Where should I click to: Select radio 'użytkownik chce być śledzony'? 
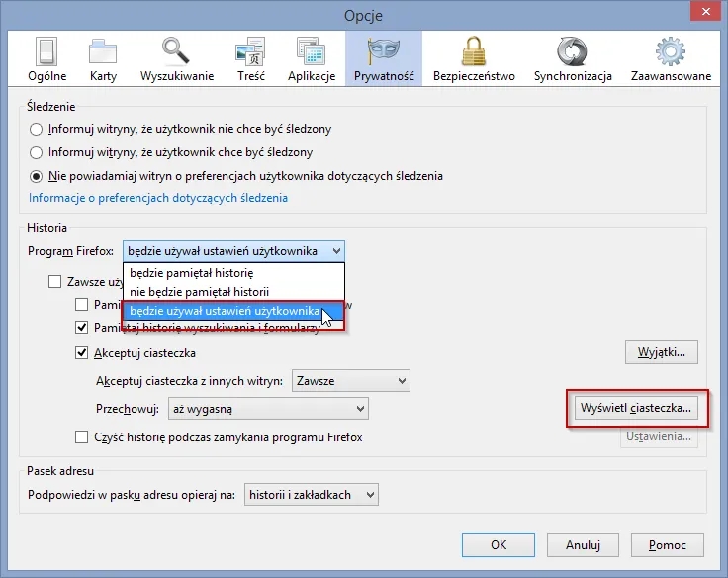click(37, 152)
